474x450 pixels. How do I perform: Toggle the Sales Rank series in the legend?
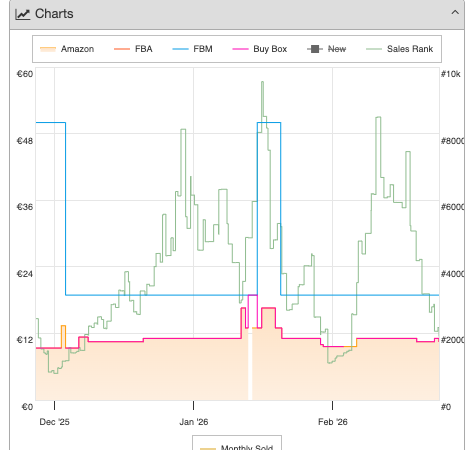pos(399,49)
